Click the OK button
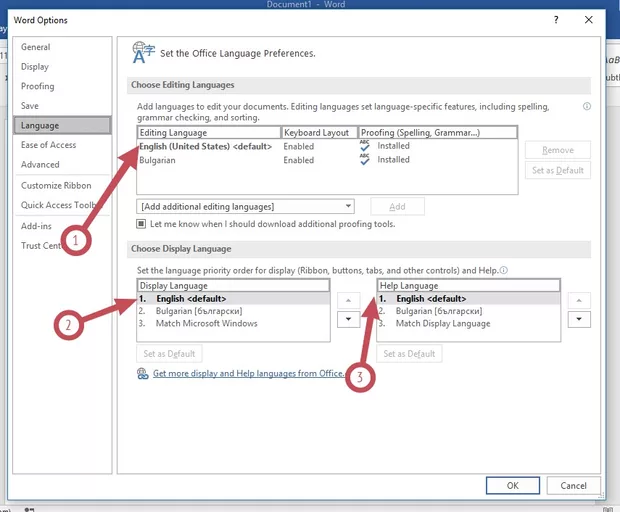 pos(512,485)
